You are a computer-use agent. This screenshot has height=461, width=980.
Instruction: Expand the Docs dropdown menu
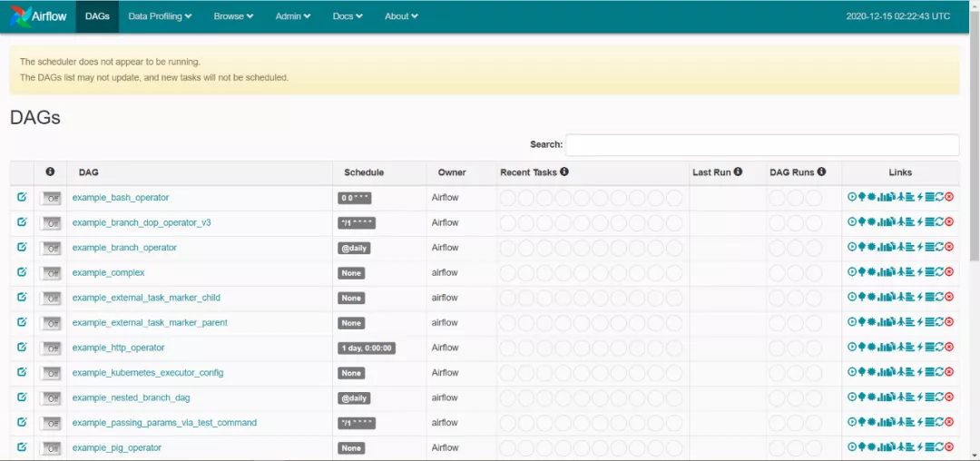tap(348, 16)
